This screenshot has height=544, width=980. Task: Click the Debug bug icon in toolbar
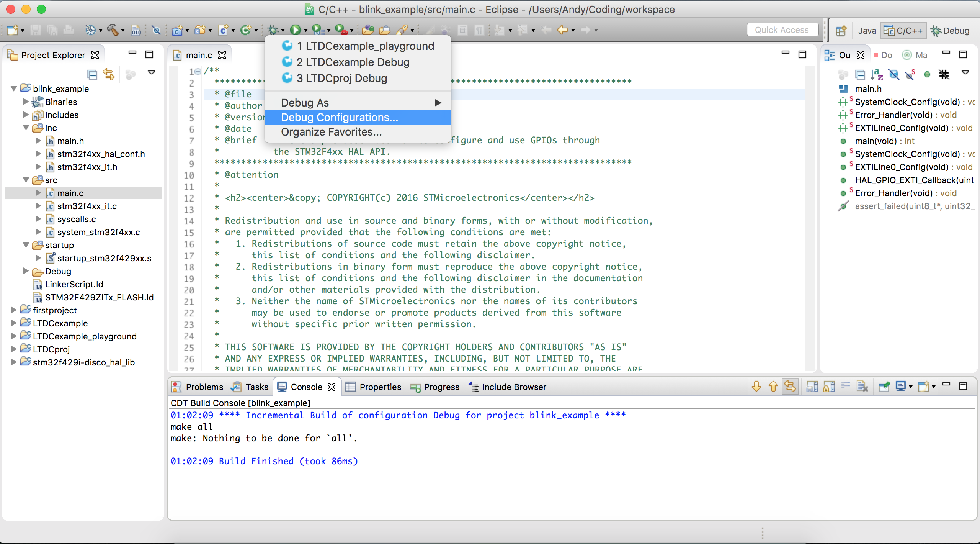(x=273, y=30)
